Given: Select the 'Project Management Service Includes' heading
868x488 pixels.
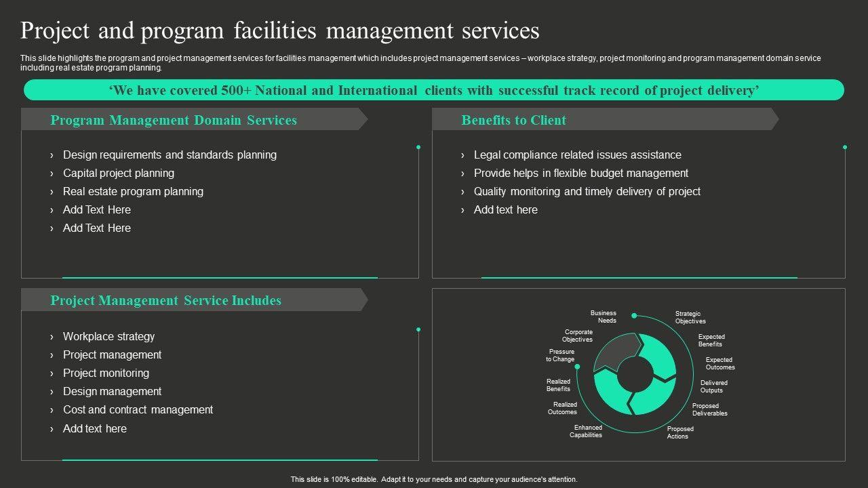Looking at the screenshot, I should pos(165,300).
